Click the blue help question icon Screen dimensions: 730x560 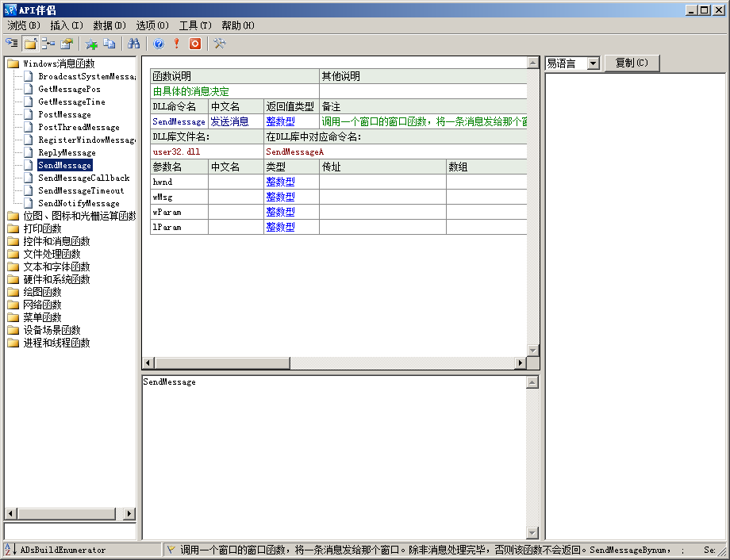pos(159,44)
